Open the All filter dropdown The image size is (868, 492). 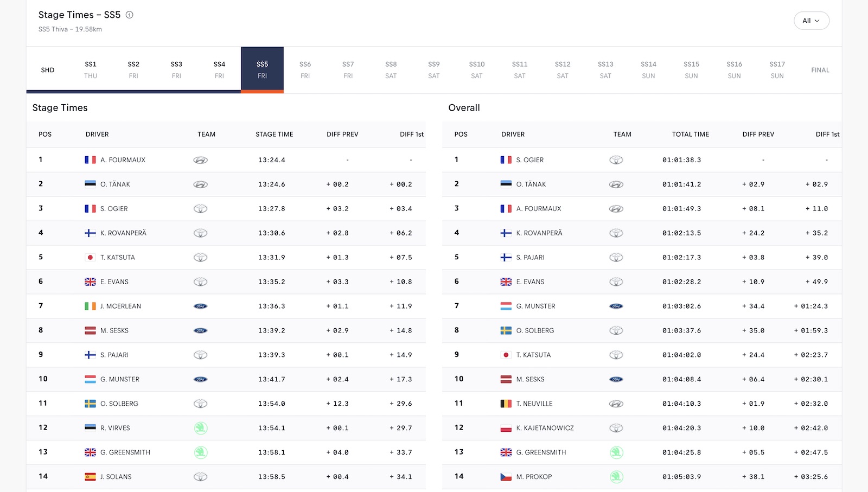[812, 21]
